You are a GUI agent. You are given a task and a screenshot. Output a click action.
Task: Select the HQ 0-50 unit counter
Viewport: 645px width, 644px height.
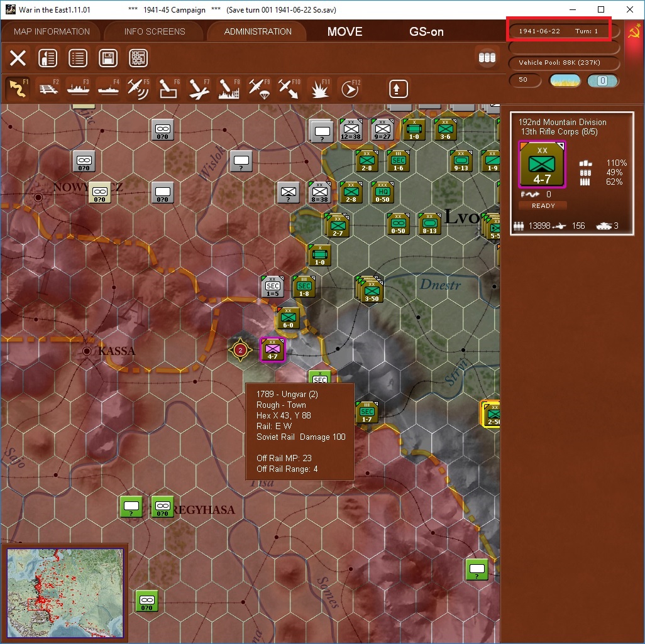tap(383, 192)
